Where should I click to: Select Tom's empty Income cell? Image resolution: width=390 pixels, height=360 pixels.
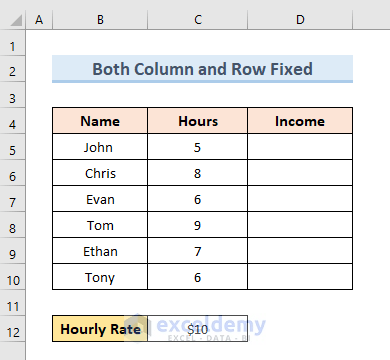pyautogui.click(x=300, y=225)
